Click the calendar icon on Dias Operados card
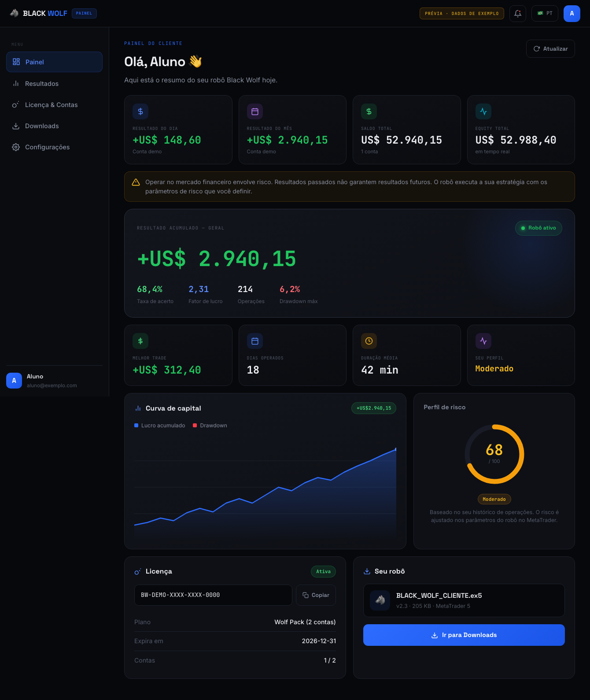This screenshot has height=700, width=590. 255,341
